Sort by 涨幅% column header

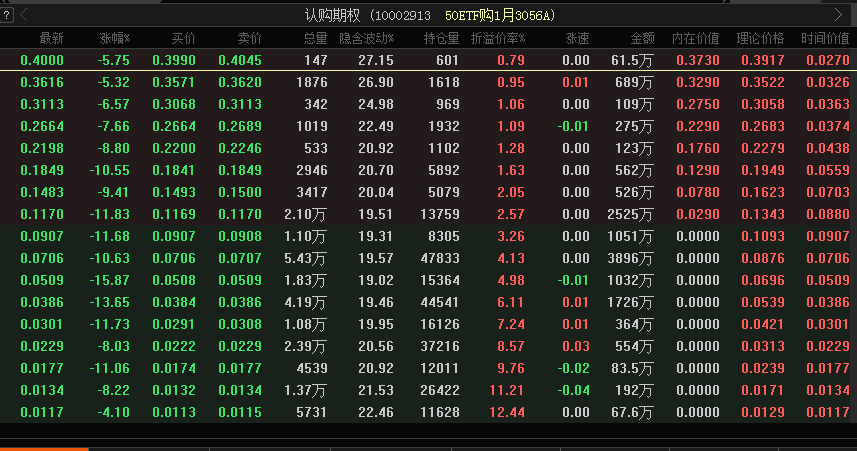[115, 38]
